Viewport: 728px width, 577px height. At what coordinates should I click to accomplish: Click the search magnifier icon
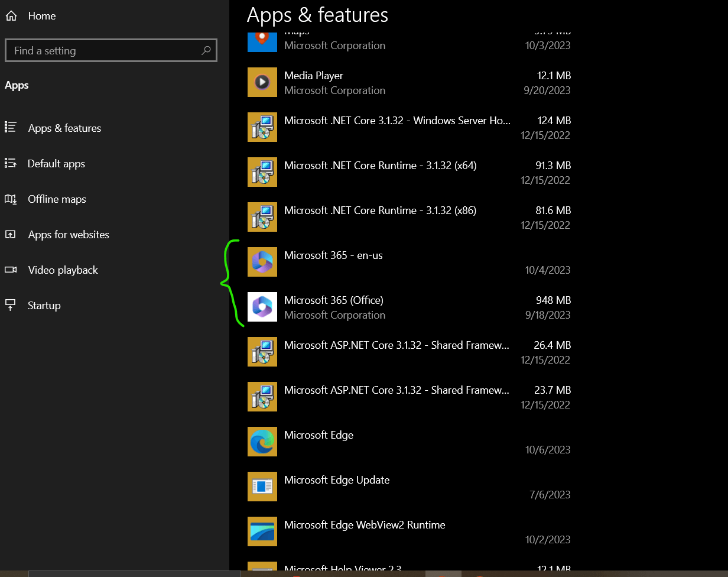tap(206, 51)
